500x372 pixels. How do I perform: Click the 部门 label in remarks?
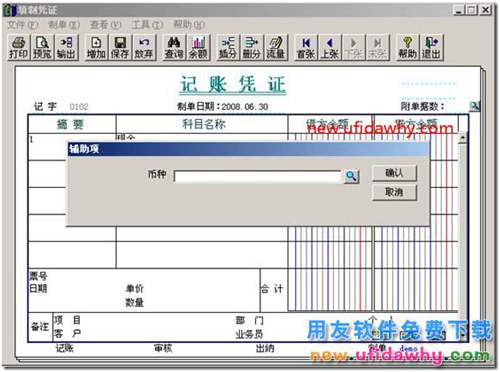point(249,320)
